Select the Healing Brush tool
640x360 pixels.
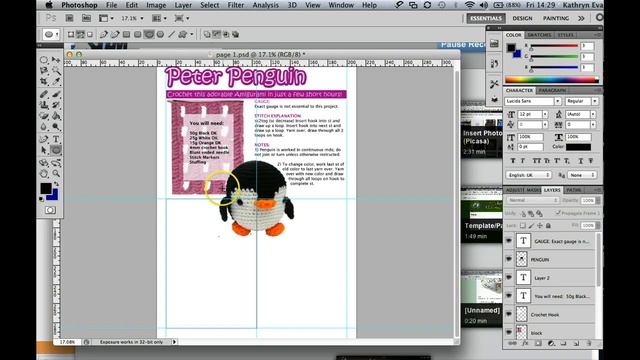(44, 94)
